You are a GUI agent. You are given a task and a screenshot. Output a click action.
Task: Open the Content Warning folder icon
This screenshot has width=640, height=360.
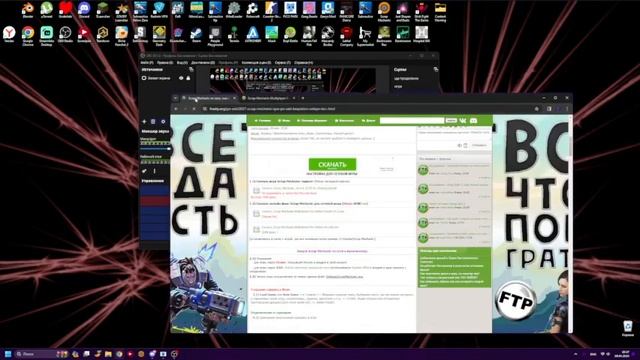pyautogui.click(x=440, y=11)
